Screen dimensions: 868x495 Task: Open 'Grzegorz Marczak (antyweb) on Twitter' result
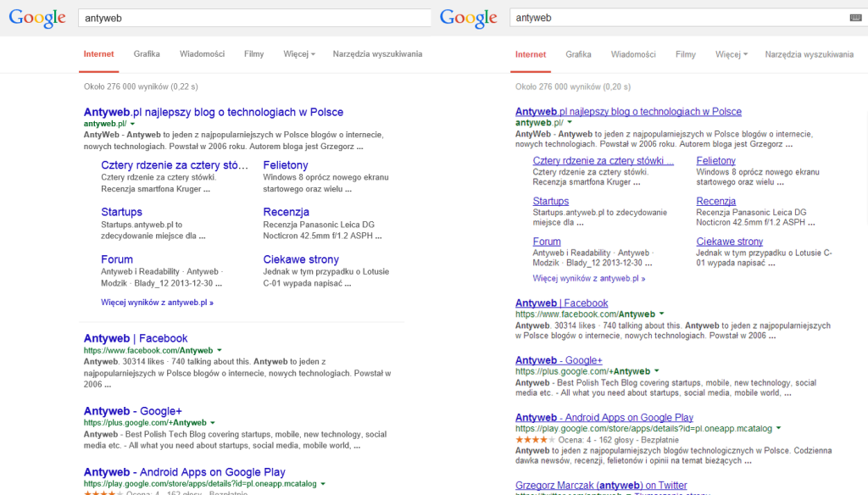[601, 485]
